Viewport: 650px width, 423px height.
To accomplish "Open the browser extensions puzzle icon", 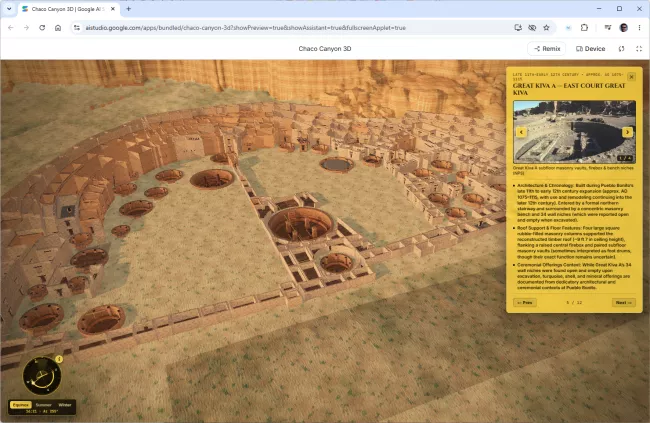I will 584,28.
